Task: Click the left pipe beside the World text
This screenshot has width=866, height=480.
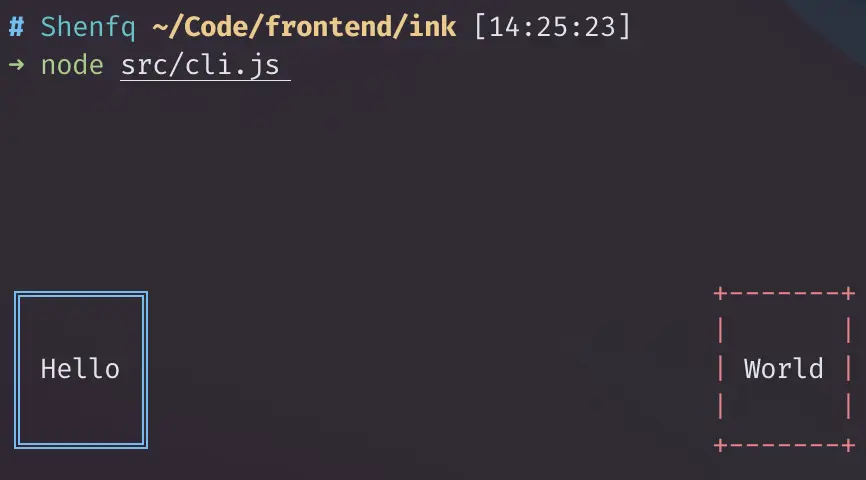Action: [720, 368]
